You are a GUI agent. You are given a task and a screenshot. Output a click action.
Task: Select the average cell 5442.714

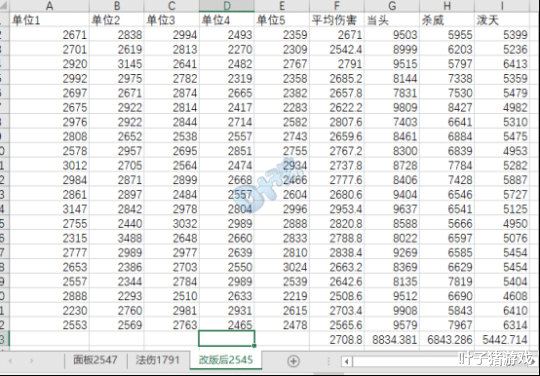[502, 340]
